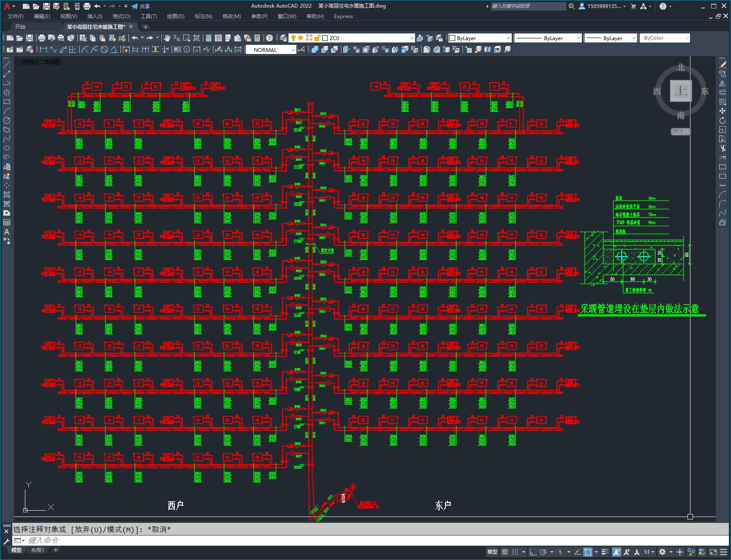731x560 pixels.
Task: Click the keyword search box in the title bar
Action: pos(528,6)
